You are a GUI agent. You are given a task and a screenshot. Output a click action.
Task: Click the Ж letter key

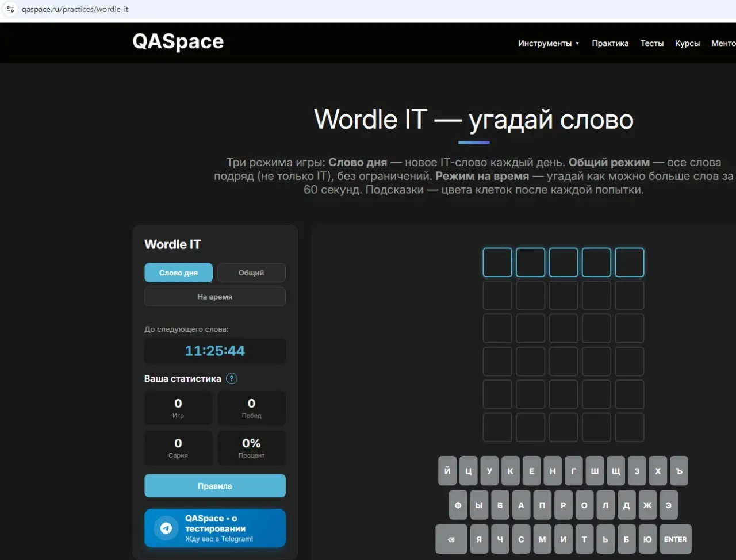coord(647,505)
